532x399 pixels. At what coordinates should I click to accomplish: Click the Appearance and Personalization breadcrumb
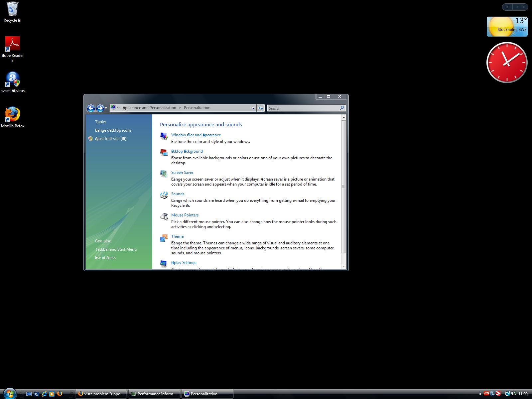[x=149, y=108]
